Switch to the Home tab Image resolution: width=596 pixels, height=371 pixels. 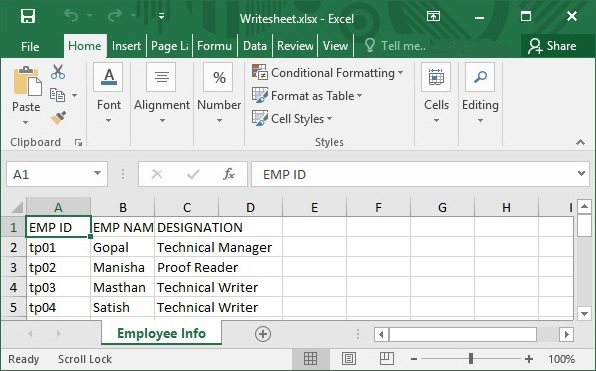click(x=85, y=46)
